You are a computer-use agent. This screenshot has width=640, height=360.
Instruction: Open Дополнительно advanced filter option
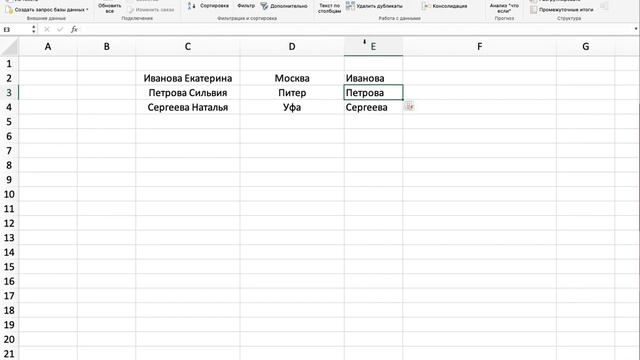coord(284,6)
